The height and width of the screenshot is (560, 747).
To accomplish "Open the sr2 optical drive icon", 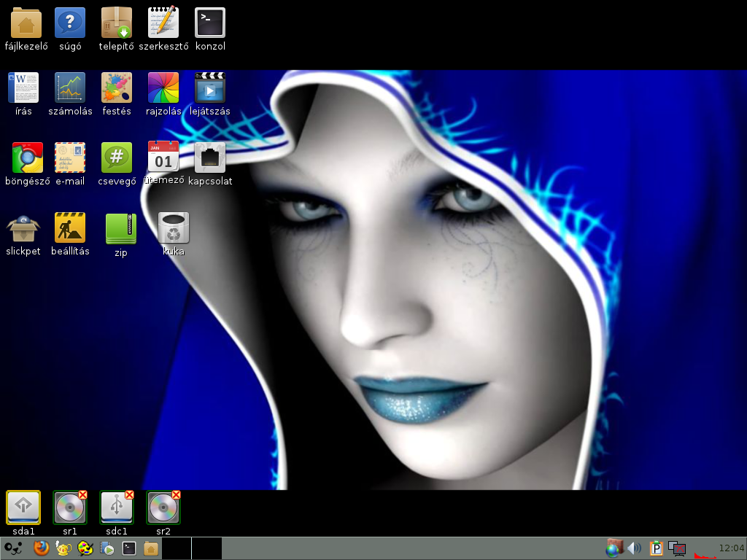I will pos(163,507).
